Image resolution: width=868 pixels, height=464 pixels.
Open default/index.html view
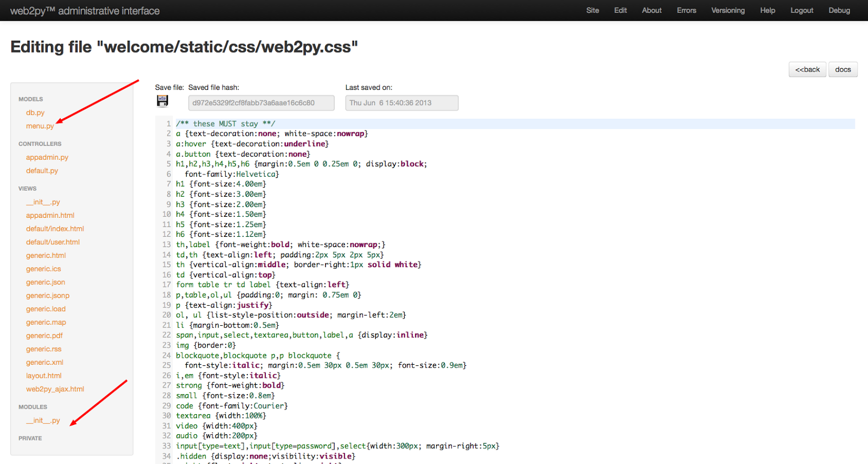55,229
